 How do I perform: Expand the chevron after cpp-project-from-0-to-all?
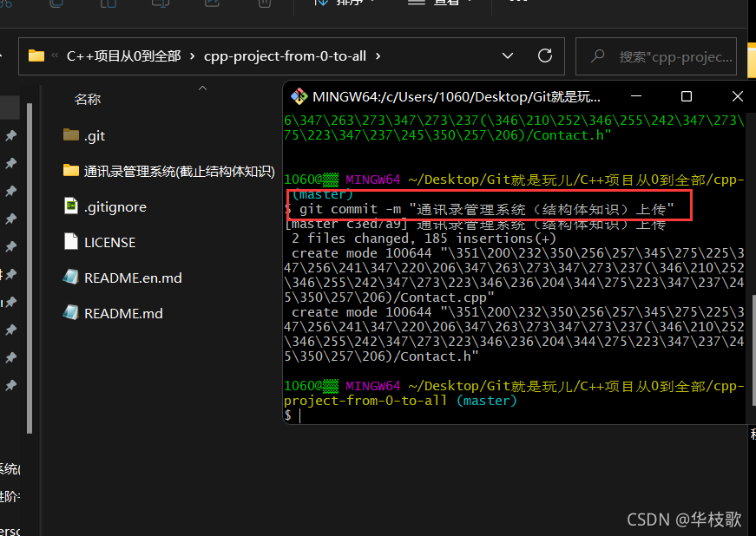378,56
